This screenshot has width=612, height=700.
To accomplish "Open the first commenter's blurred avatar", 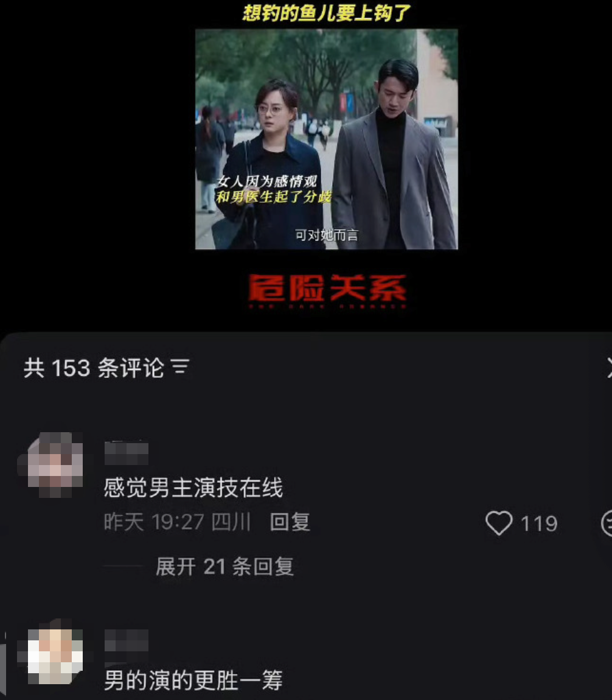I will (55, 464).
